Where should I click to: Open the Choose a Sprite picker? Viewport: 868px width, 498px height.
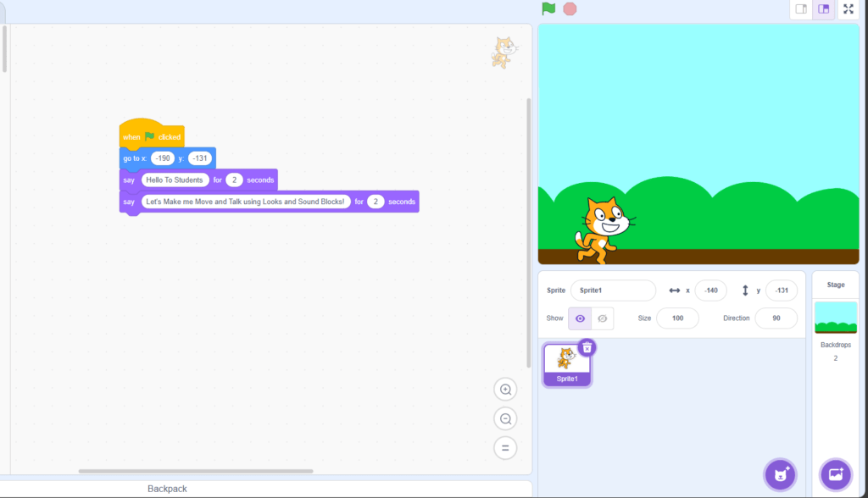click(779, 474)
